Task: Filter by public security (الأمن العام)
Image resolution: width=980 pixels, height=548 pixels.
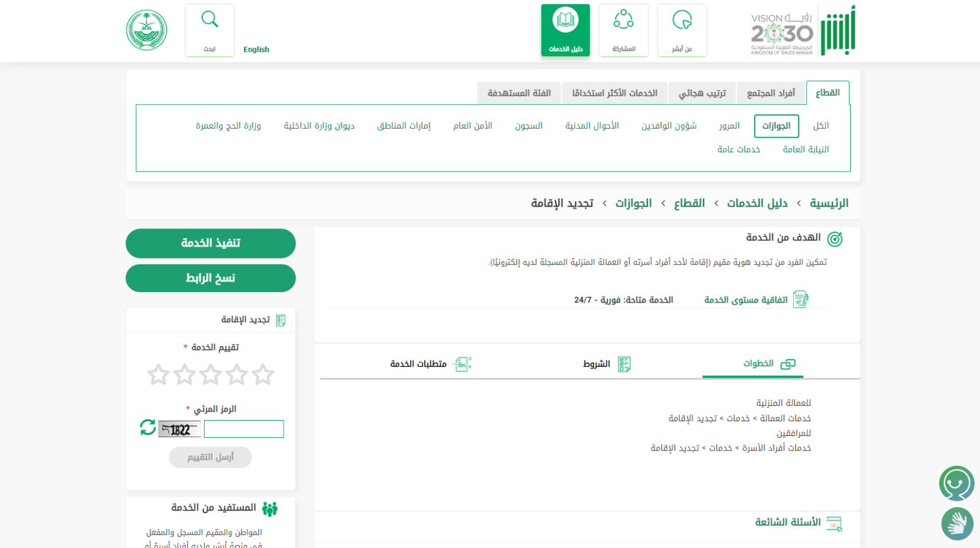Action: (x=472, y=126)
